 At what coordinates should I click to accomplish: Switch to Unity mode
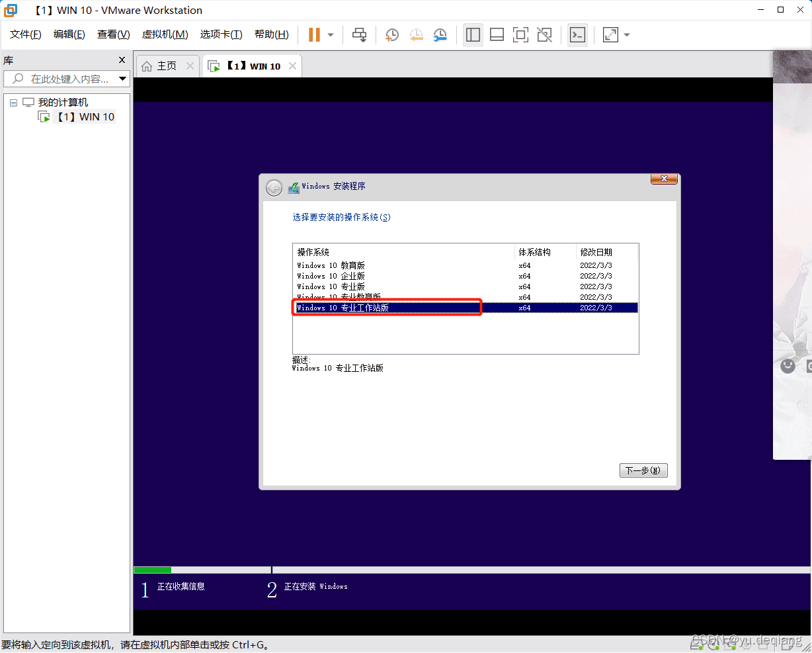tap(544, 34)
